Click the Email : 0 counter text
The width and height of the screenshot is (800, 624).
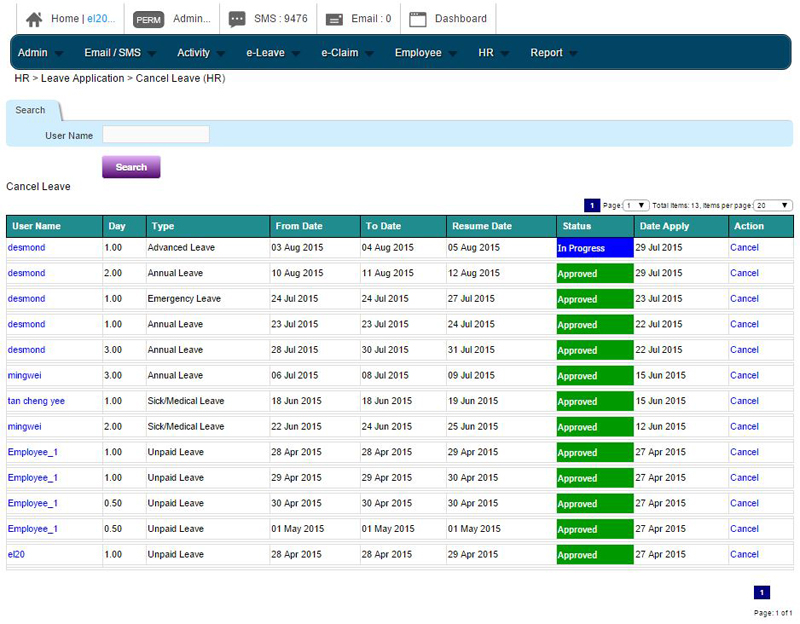click(x=371, y=19)
